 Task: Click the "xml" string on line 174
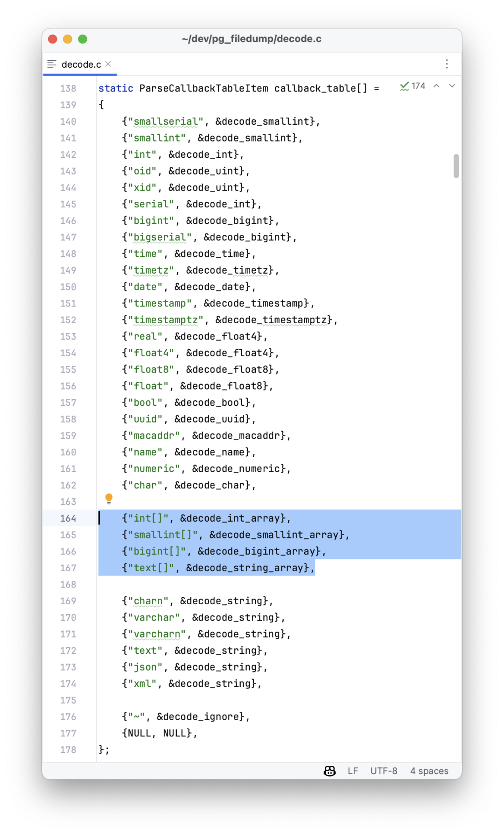pyautogui.click(x=142, y=684)
